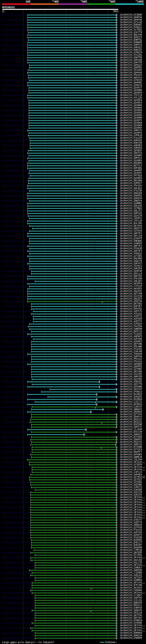
Task: Click the UniRef100_A8HYU5 label
Action: pos(131,376)
